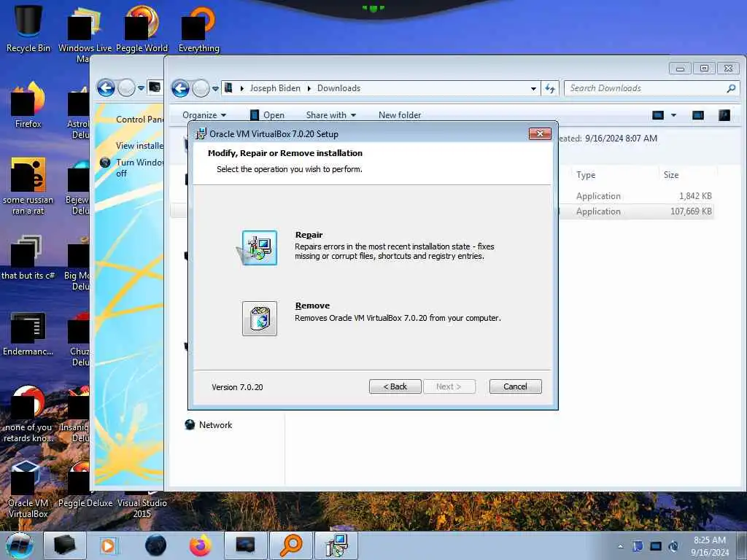This screenshot has height=560, width=747.
Task: Open the Peggle World desktop shortcut
Action: [x=142, y=28]
